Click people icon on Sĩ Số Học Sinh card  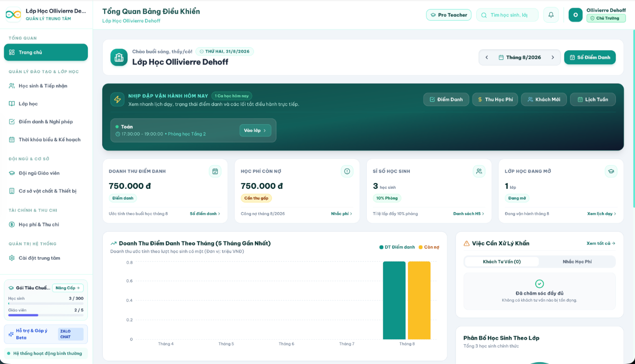coord(479,171)
